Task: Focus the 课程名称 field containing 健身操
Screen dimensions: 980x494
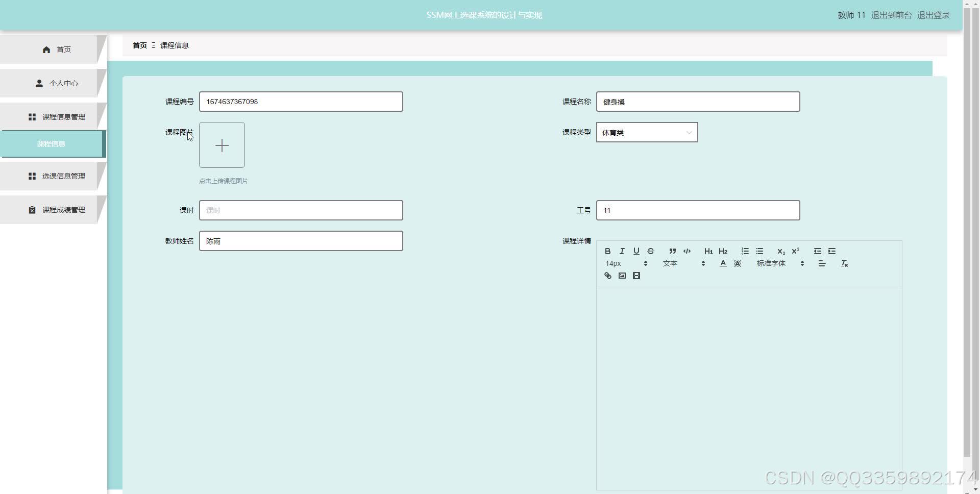Action: (x=698, y=102)
